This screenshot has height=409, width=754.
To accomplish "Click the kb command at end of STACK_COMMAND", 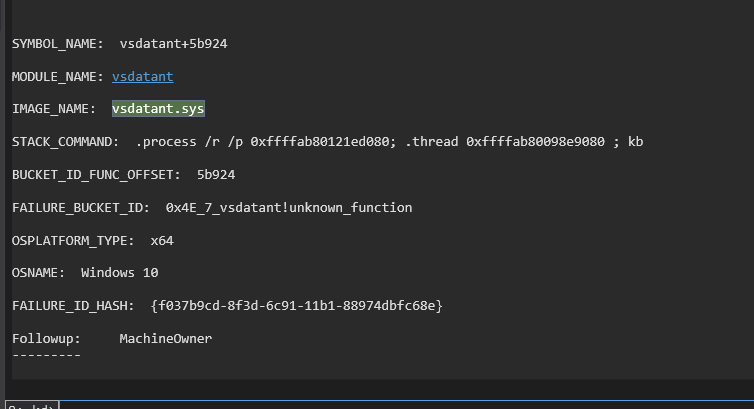I will tap(635, 142).
